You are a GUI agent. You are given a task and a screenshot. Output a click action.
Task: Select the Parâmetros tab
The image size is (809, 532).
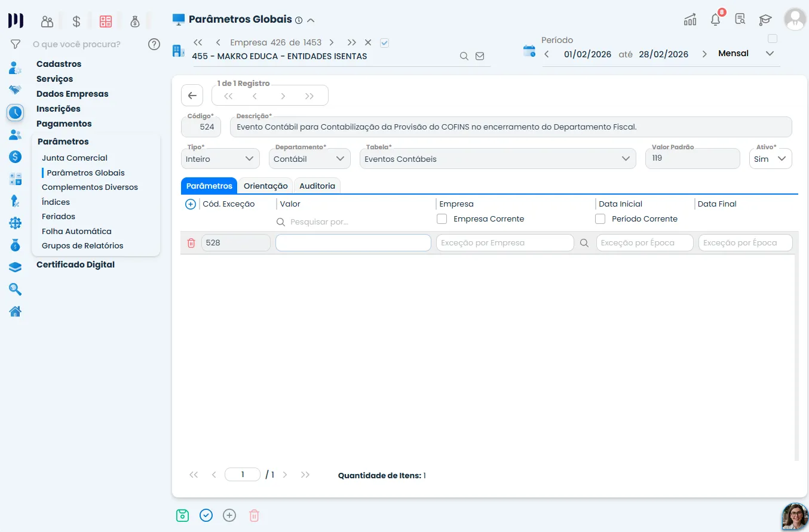(x=209, y=186)
